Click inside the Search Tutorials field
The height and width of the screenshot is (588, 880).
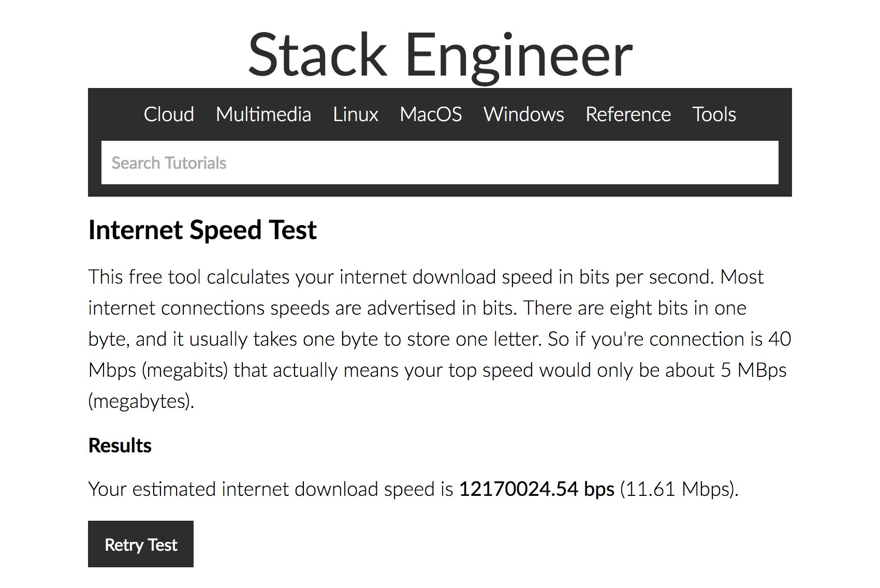pos(440,162)
